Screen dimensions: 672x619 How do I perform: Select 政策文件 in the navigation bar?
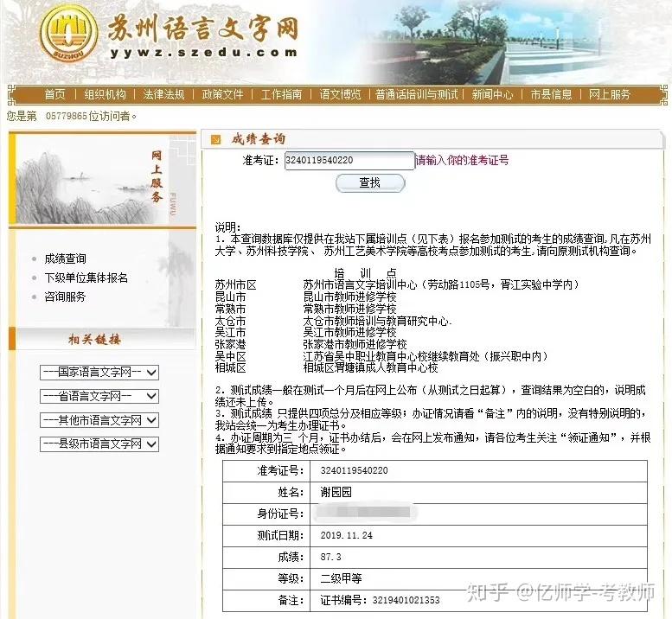point(222,94)
